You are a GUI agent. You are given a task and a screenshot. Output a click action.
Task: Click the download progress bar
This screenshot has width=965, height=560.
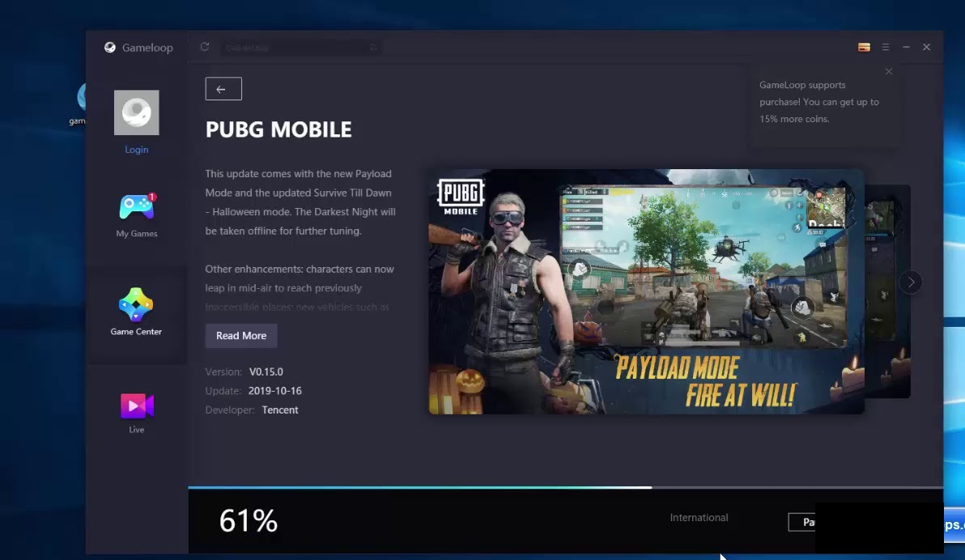point(566,487)
